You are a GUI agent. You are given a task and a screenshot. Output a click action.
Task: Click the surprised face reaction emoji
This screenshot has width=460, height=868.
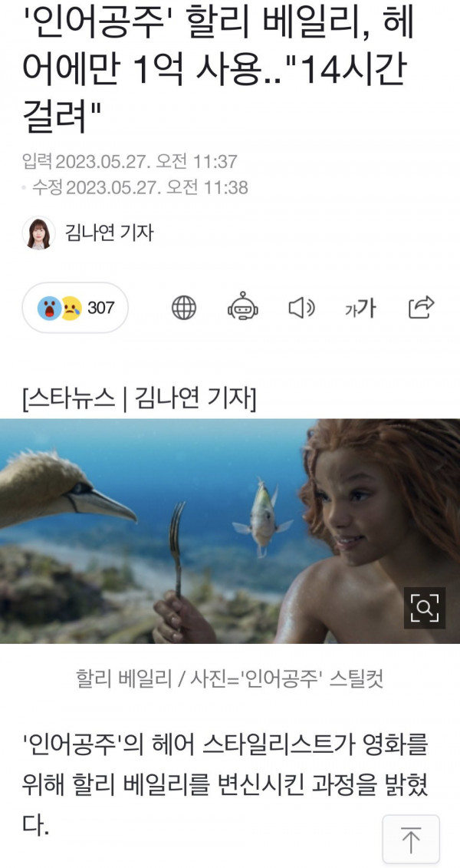click(50, 308)
